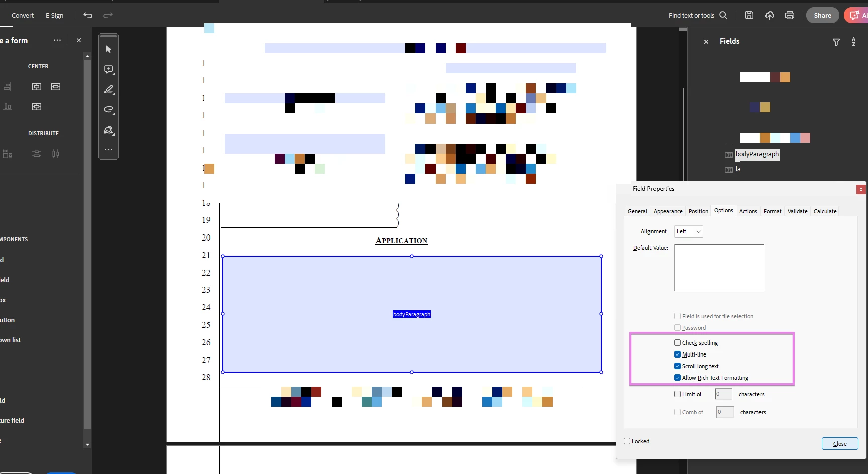Click Find text or tools
Screen dimensions: 868x474
691,15
